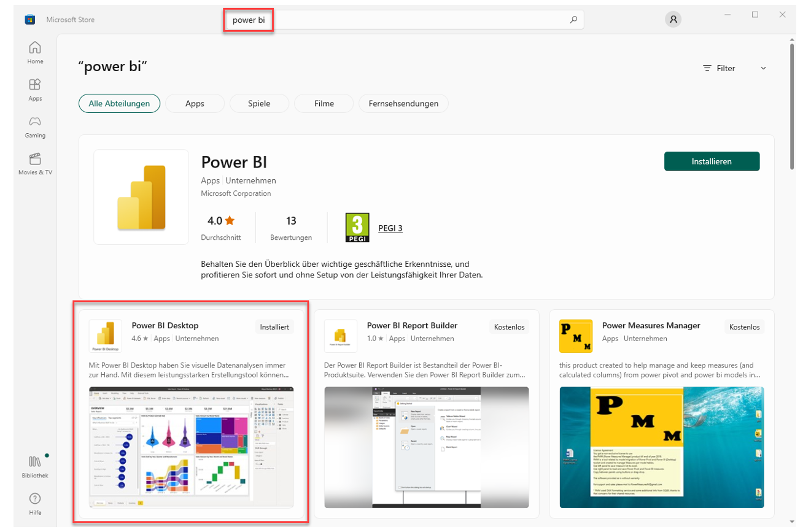811x532 pixels.
Task: Open the Gaming section in the sidebar
Action: pyautogui.click(x=35, y=126)
